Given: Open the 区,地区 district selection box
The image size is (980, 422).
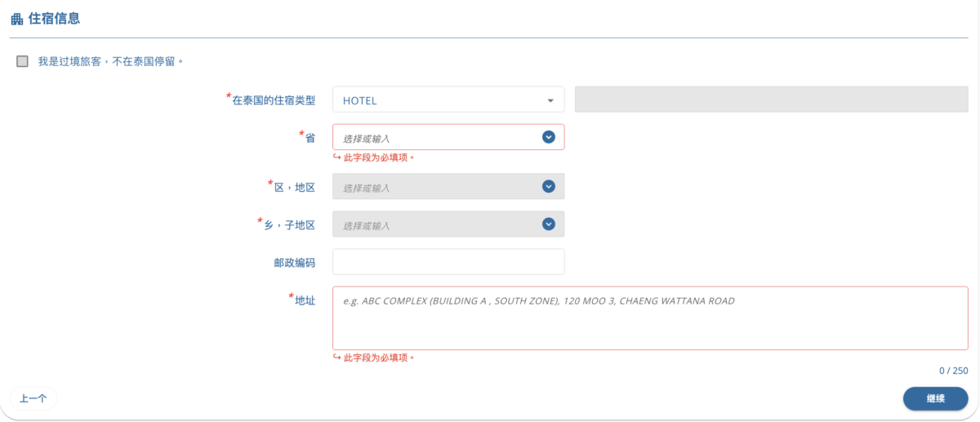Looking at the screenshot, I should (x=437, y=187).
